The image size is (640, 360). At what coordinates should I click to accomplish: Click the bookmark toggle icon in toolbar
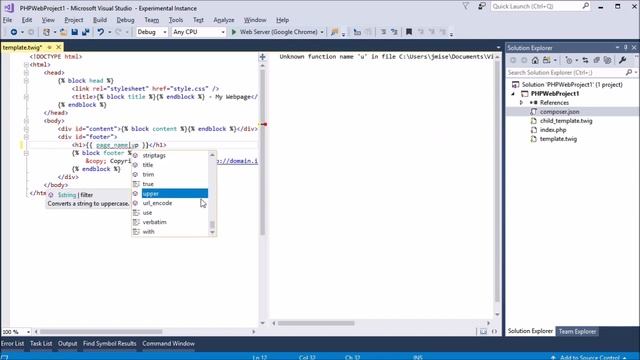click(409, 32)
